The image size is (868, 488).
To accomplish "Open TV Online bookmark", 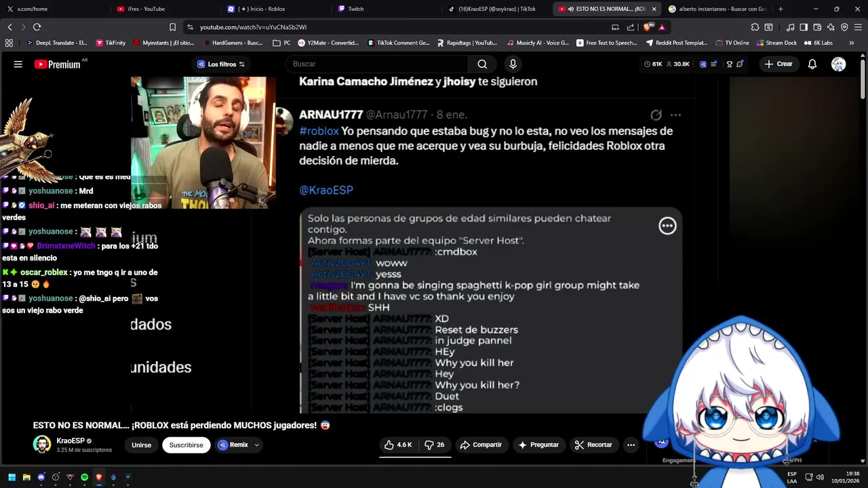I will pos(732,43).
